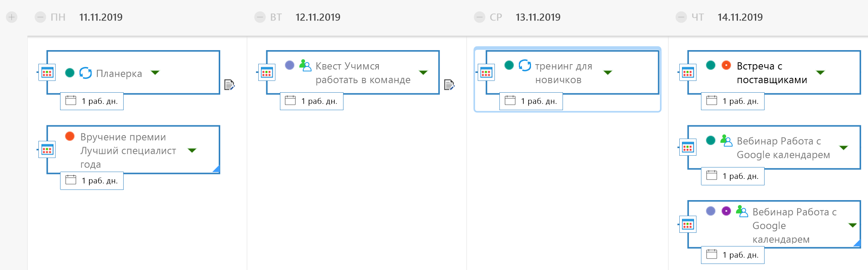Collapse the ПН 11.11.2019 column
The image size is (868, 270).
point(40,17)
